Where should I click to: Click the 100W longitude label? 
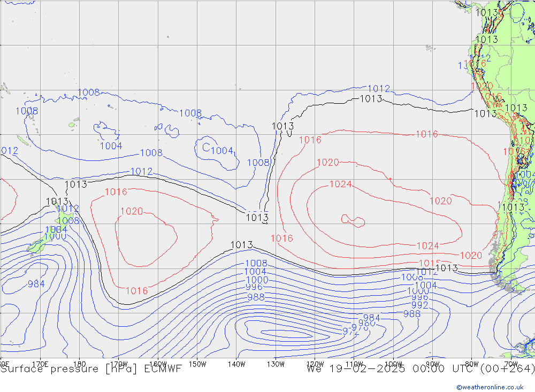click(x=393, y=364)
